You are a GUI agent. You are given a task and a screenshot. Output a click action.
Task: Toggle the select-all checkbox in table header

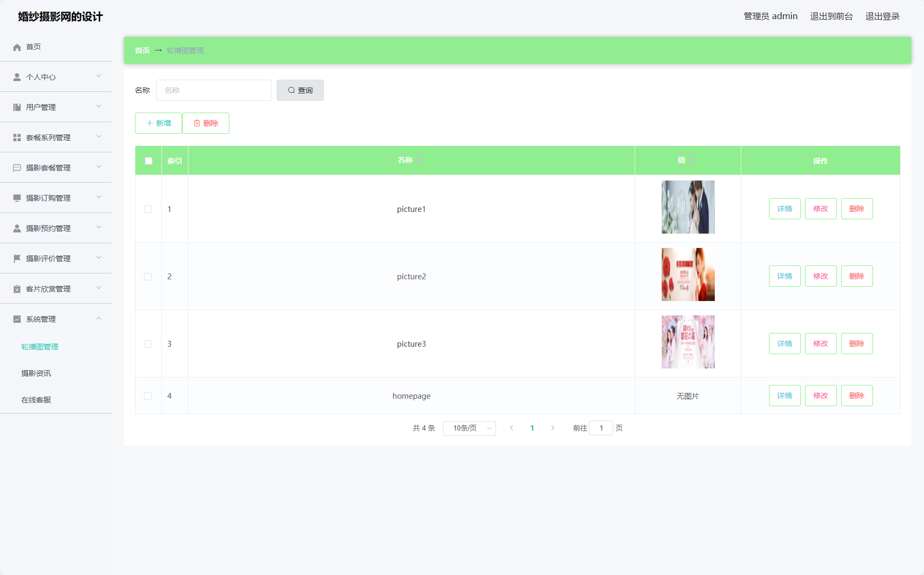click(149, 161)
